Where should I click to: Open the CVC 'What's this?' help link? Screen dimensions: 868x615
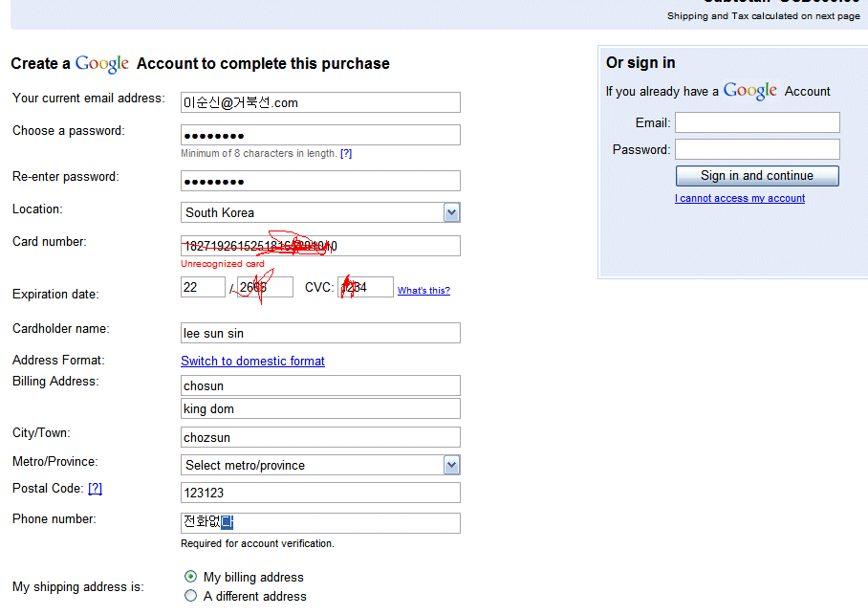pyautogui.click(x=423, y=291)
